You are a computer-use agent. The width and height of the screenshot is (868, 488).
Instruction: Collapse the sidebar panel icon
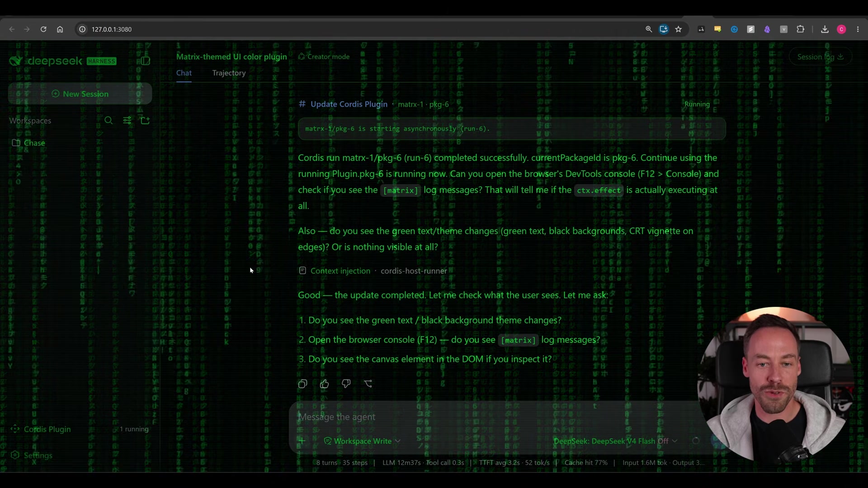click(145, 61)
